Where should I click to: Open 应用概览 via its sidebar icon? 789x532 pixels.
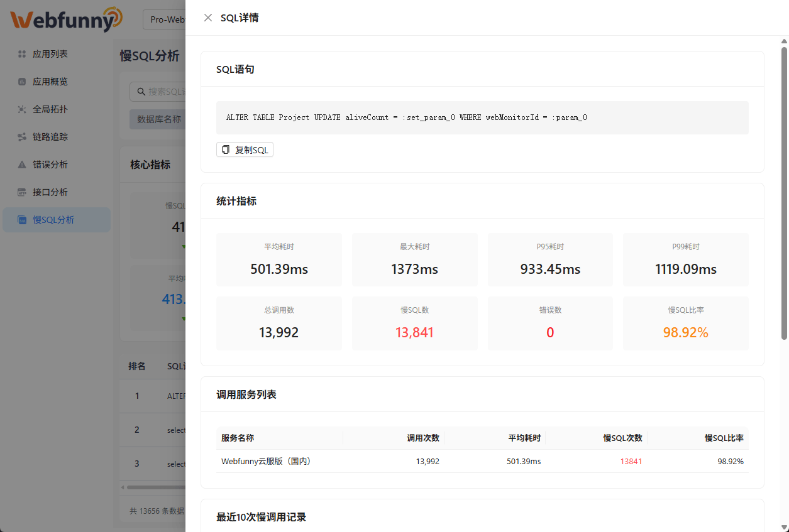pos(22,81)
